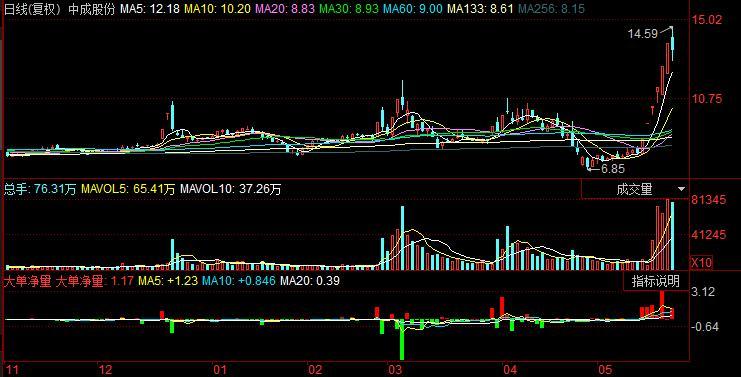This screenshot has height=377, width=741.
Task: Click the -0.64 net volume axis value
Action: [x=705, y=326]
